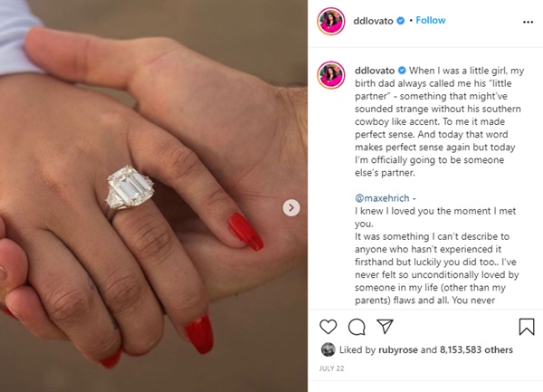Click the JULY 22 post date
Viewport: 543px width, 392px height.
coord(331,368)
